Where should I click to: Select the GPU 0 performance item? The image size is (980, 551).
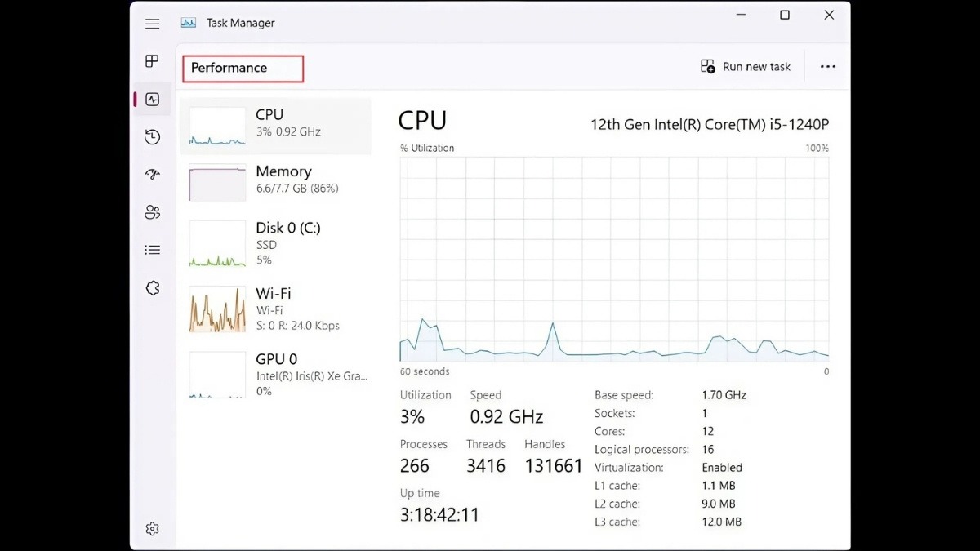(275, 374)
